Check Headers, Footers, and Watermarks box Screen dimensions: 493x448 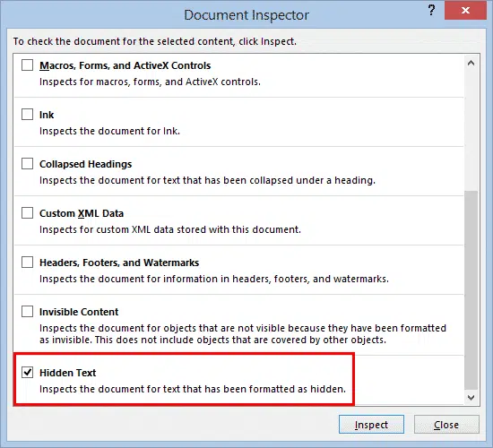point(28,263)
